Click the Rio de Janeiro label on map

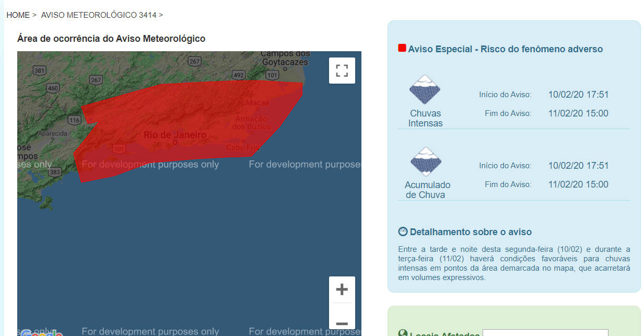(175, 135)
